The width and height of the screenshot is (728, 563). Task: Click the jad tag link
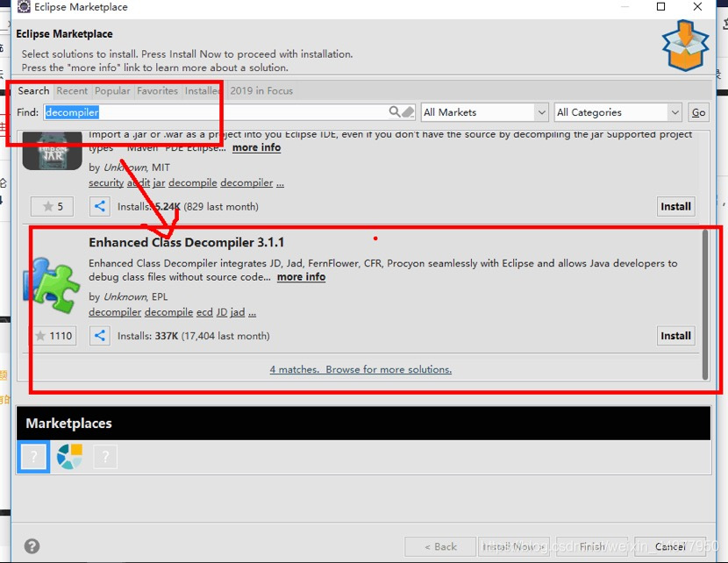click(x=238, y=312)
